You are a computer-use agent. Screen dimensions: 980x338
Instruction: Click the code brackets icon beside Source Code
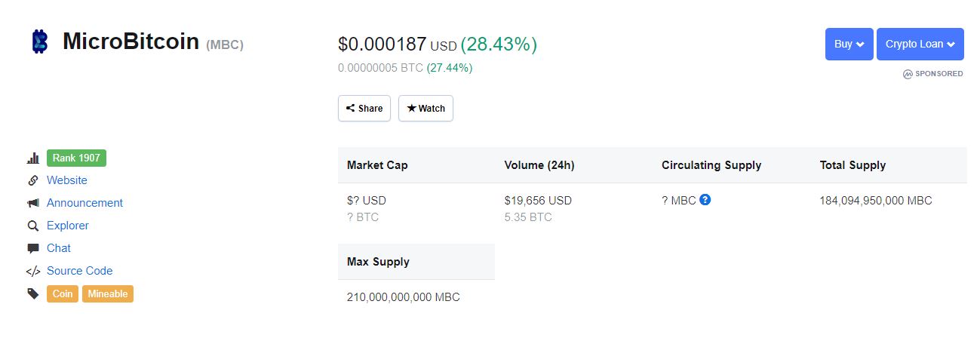pos(33,272)
